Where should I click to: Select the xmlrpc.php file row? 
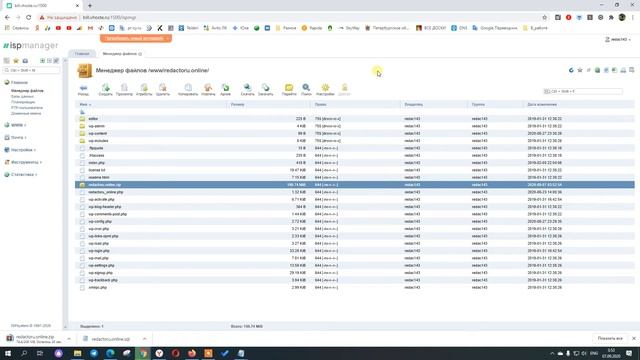pyautogui.click(x=355, y=288)
